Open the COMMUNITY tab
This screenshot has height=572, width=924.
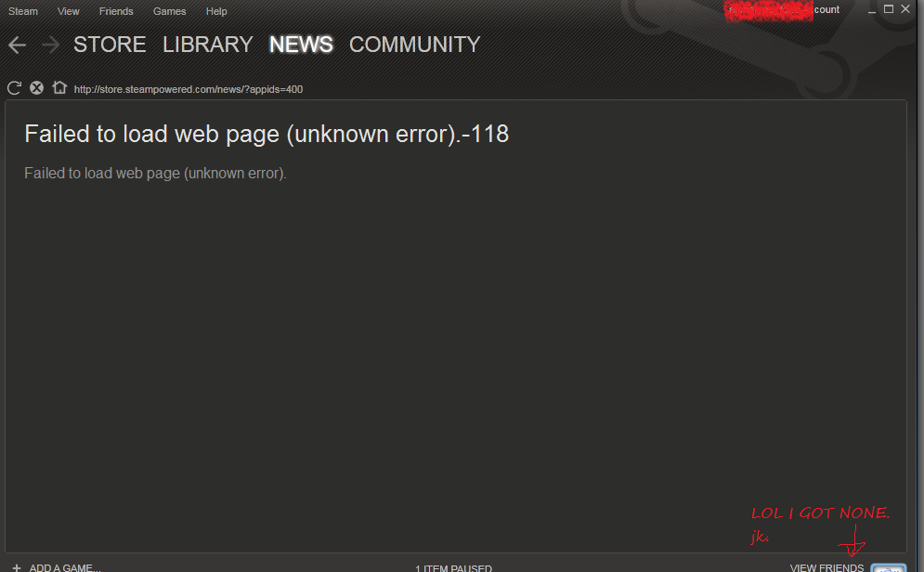point(414,45)
